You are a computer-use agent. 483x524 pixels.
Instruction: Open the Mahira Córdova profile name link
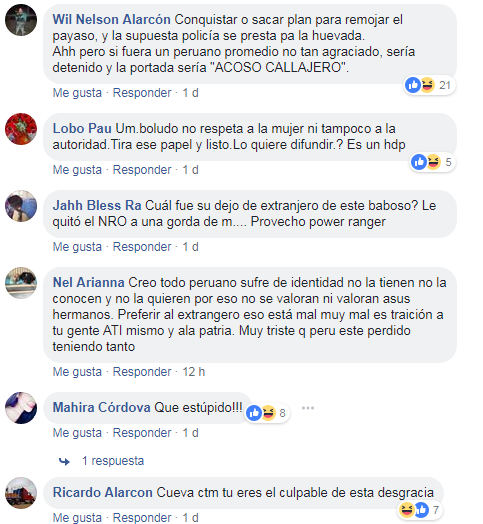point(102,407)
